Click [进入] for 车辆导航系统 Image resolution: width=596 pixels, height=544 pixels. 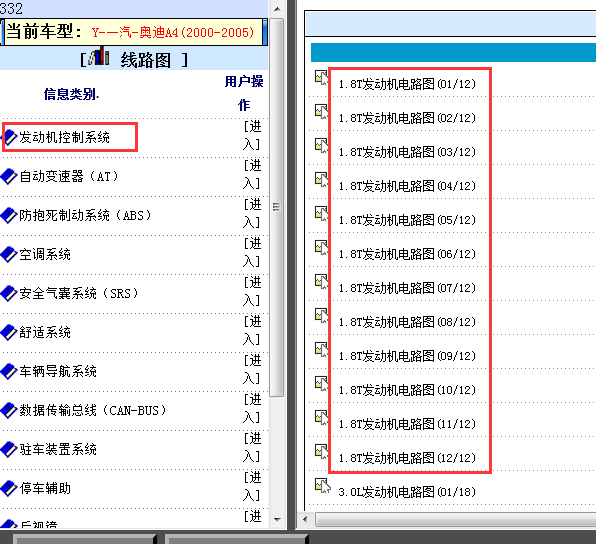pos(252,370)
